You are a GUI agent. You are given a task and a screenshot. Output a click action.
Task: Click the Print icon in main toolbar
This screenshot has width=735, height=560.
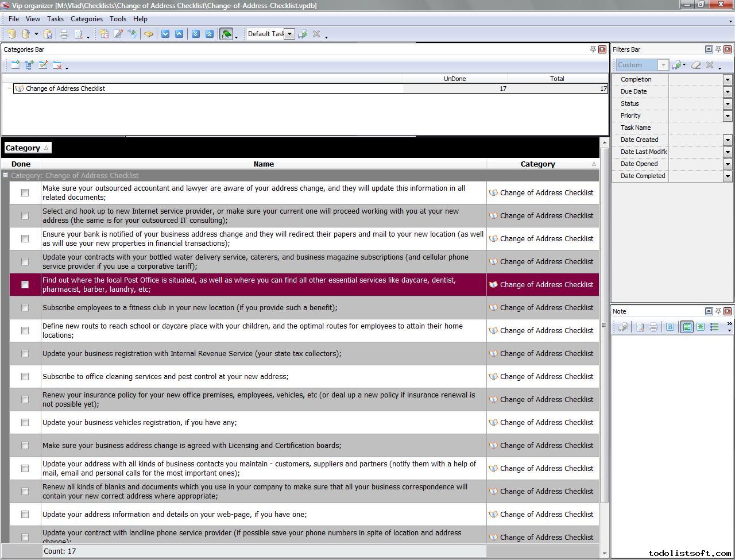coord(64,34)
